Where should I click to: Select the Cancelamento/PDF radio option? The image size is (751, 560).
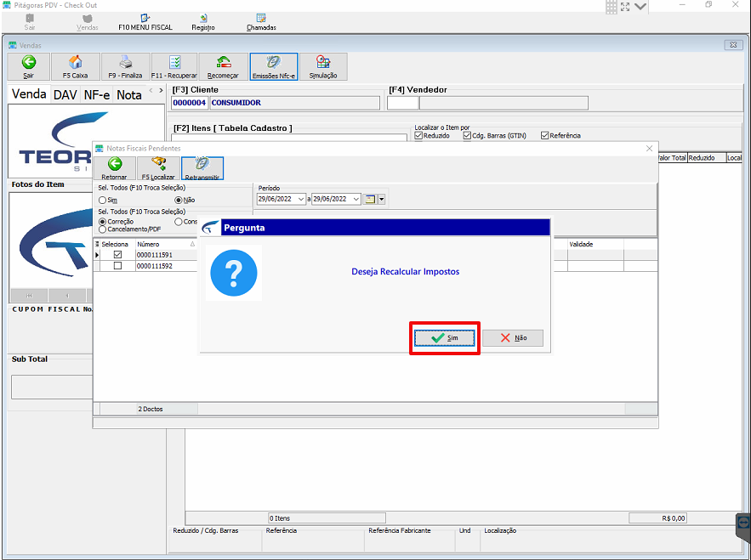click(103, 229)
